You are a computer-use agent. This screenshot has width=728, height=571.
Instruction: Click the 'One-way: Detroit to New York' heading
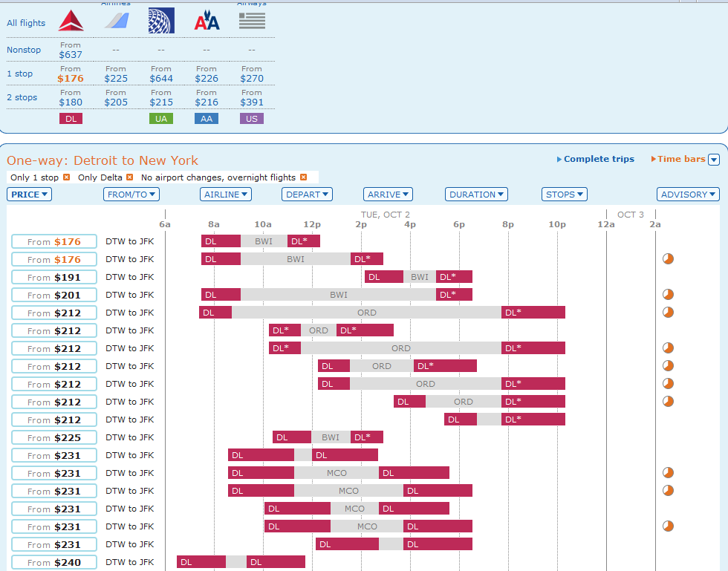103,160
